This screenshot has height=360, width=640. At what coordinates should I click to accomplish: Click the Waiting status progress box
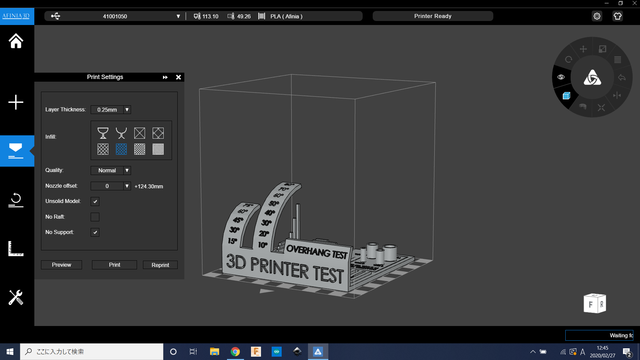[x=599, y=335]
